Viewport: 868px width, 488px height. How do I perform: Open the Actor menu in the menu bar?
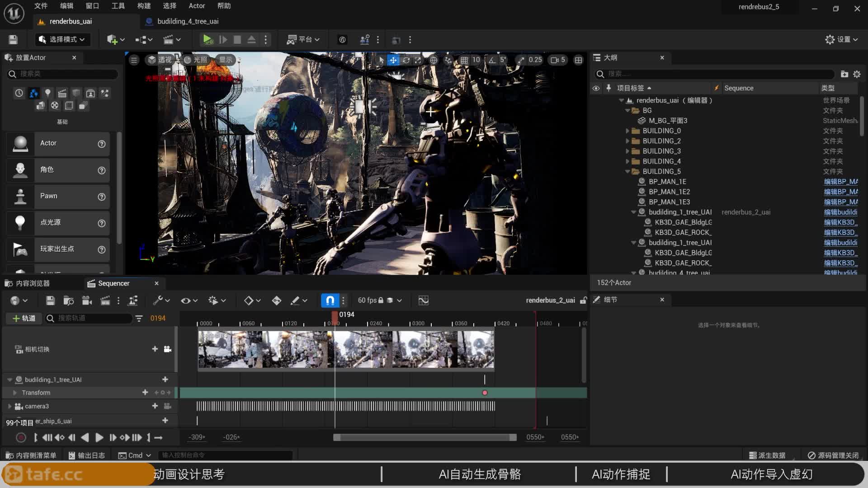(x=197, y=6)
